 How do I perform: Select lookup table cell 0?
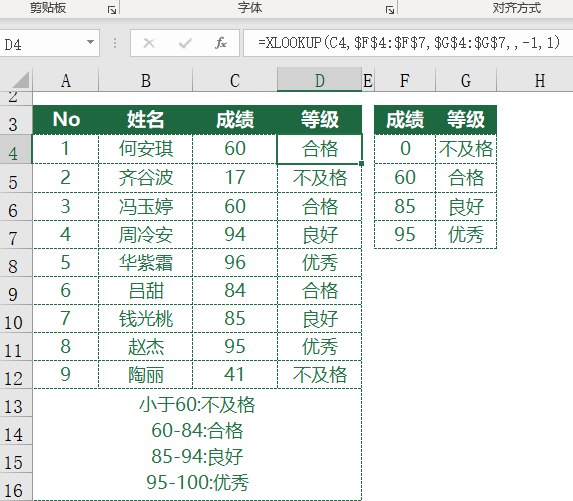pos(405,149)
